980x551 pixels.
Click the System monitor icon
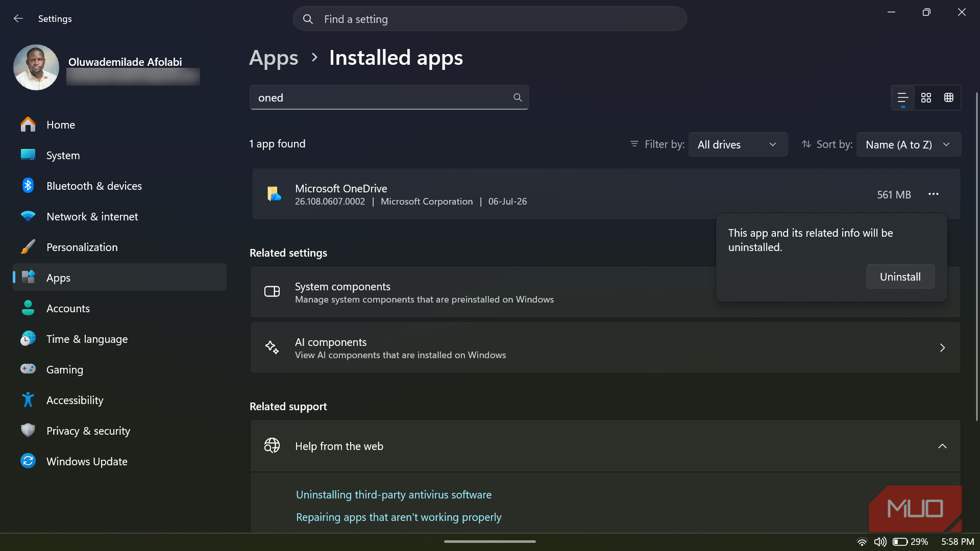[28, 155]
